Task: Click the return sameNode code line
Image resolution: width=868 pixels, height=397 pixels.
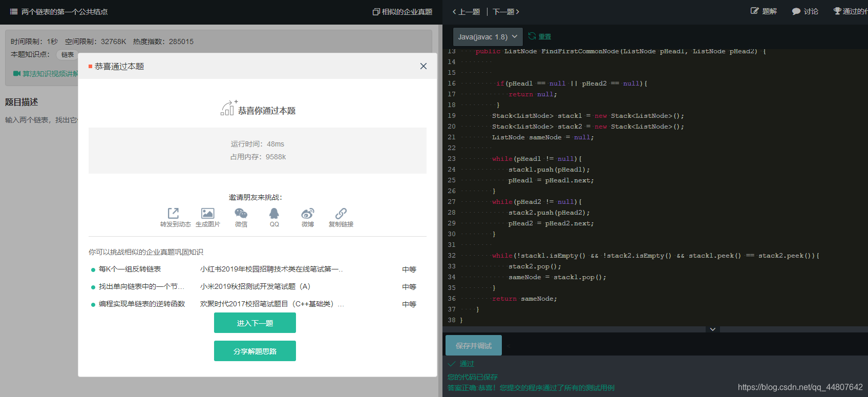Action: click(524, 299)
